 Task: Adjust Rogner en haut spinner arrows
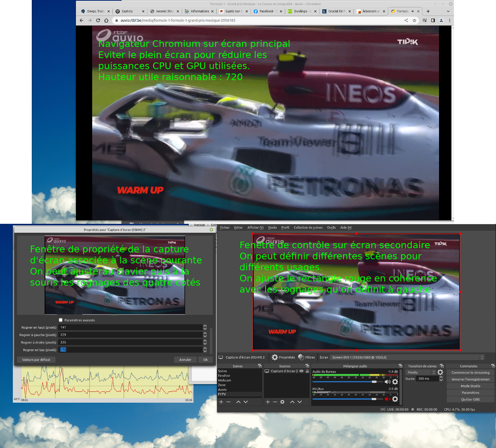point(205,327)
